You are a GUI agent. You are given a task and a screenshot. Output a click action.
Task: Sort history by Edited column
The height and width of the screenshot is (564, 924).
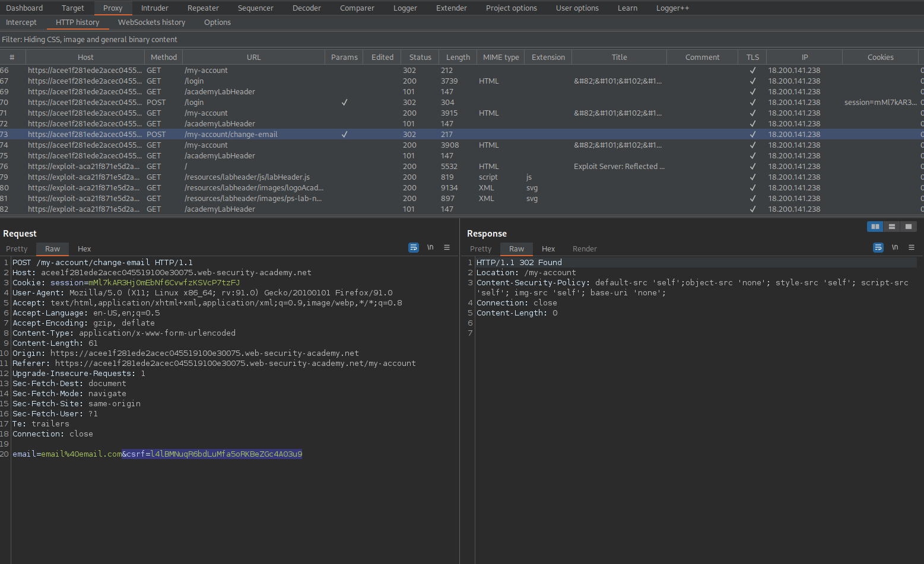(x=382, y=57)
